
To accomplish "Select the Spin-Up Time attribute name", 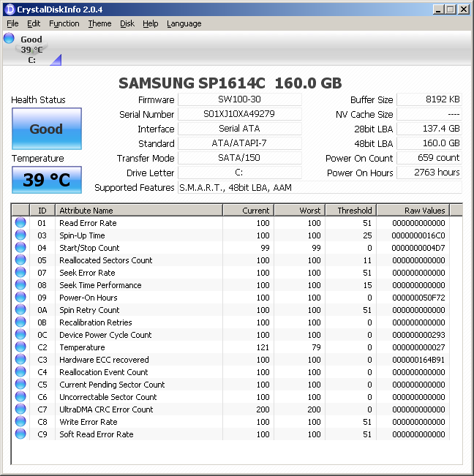I will 82,235.
